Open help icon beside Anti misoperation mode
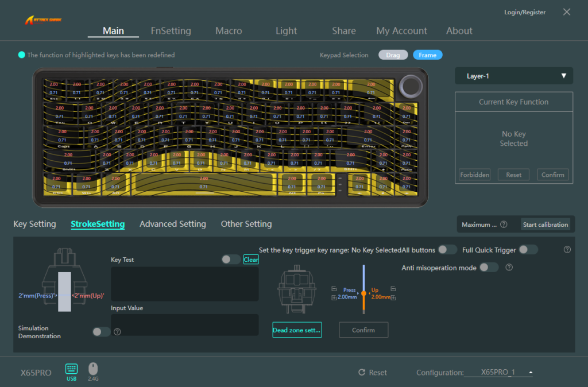588x387 pixels. [x=509, y=268]
